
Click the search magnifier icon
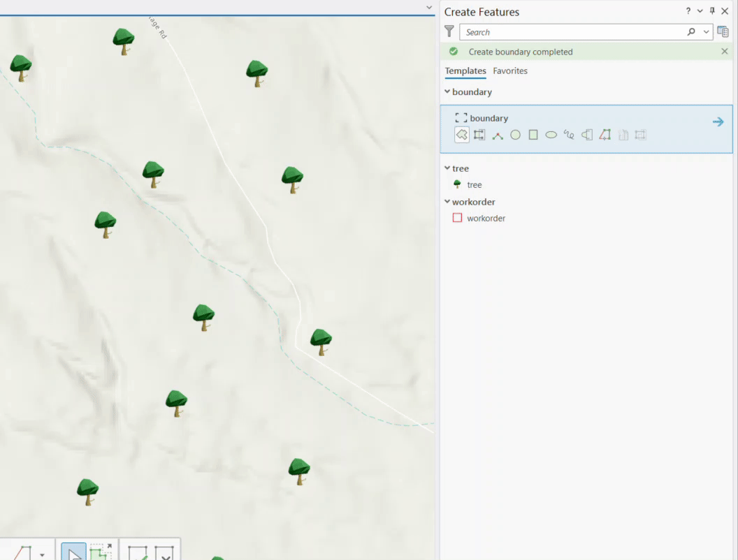pos(691,32)
